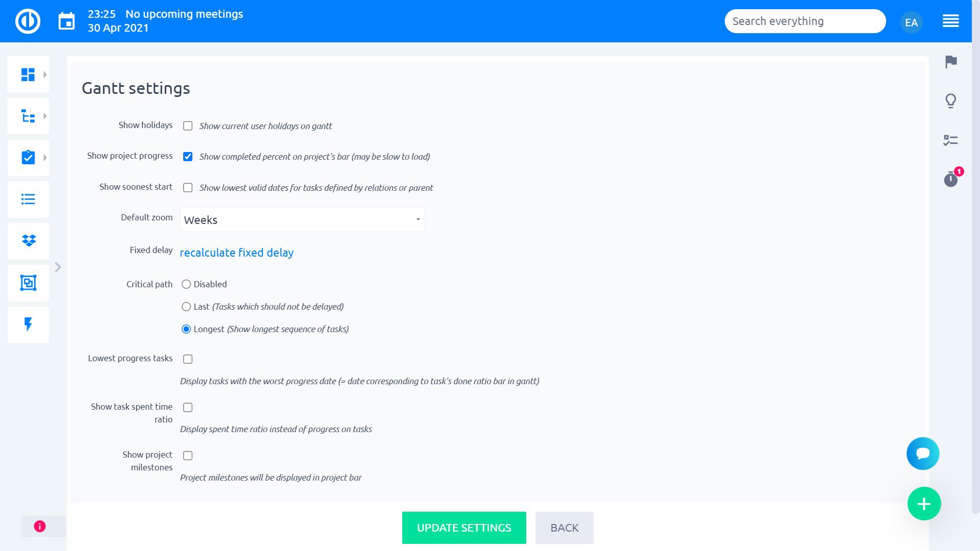The width and height of the screenshot is (980, 551).
Task: Open the hamburger menu at top right
Action: (950, 21)
